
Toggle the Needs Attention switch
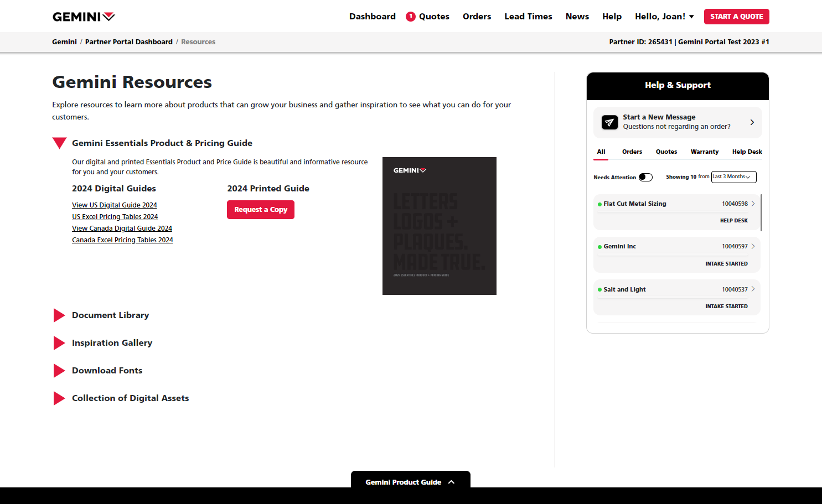coord(645,177)
